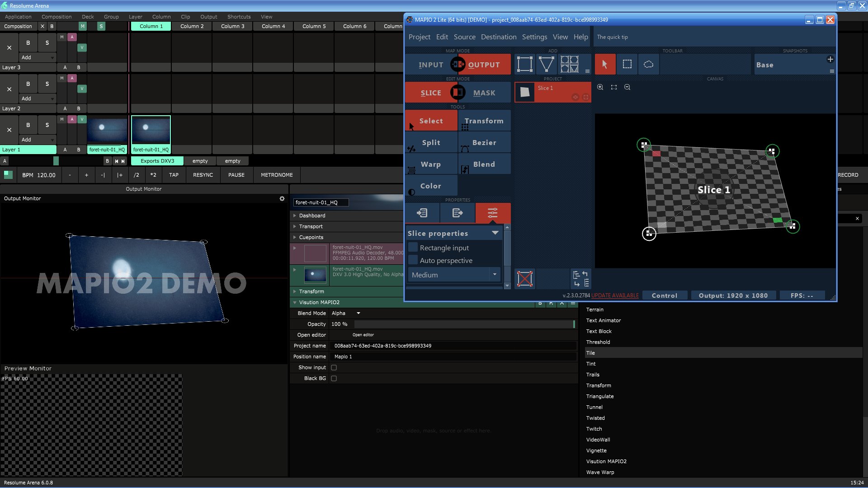Check the Black BG option
The height and width of the screenshot is (488, 868).
(334, 378)
